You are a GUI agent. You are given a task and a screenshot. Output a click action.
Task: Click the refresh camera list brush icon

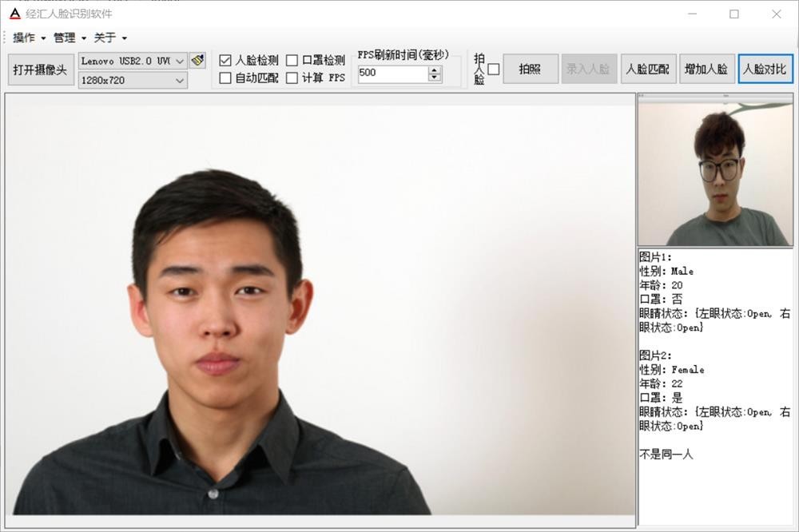pos(197,61)
